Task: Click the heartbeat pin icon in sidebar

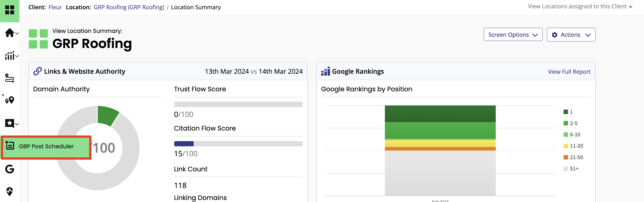Action: coord(10,191)
